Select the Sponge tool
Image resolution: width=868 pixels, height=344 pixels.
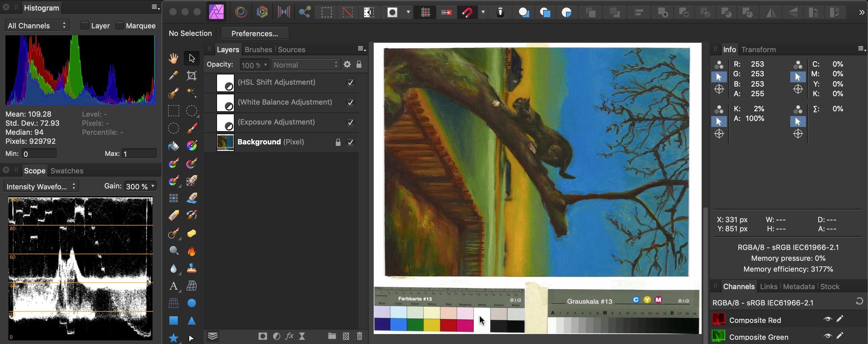pos(192,233)
